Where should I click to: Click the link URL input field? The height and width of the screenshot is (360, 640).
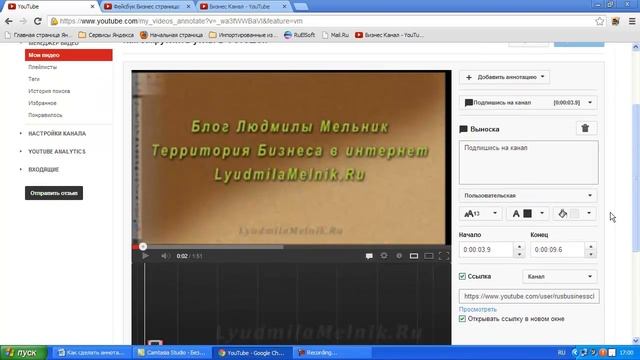[x=529, y=296]
